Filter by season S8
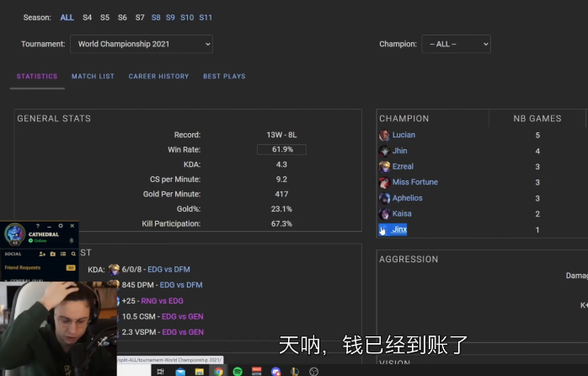This screenshot has width=588, height=376. pos(156,18)
